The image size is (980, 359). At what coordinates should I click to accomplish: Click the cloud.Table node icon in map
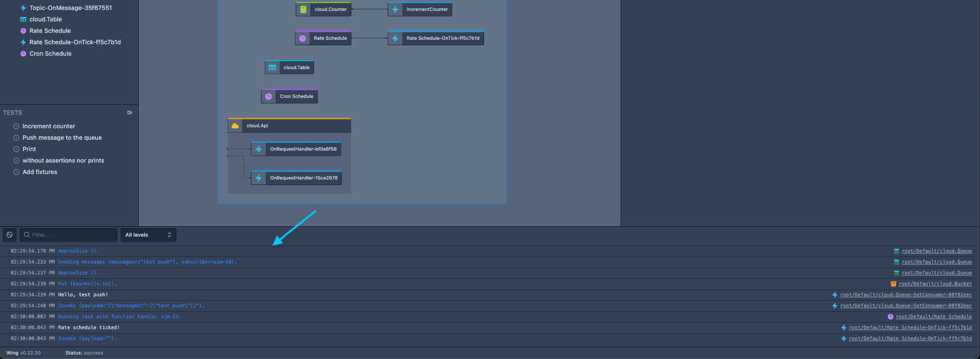272,68
